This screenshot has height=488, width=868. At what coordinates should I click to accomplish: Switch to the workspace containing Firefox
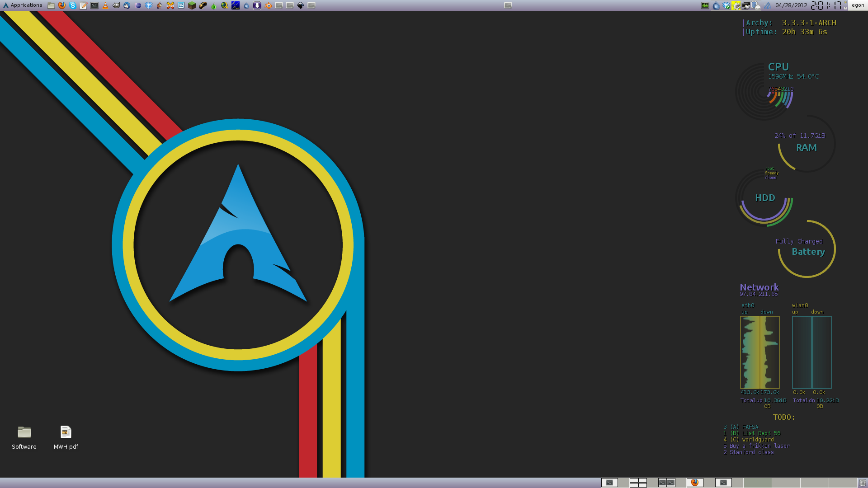point(695,483)
